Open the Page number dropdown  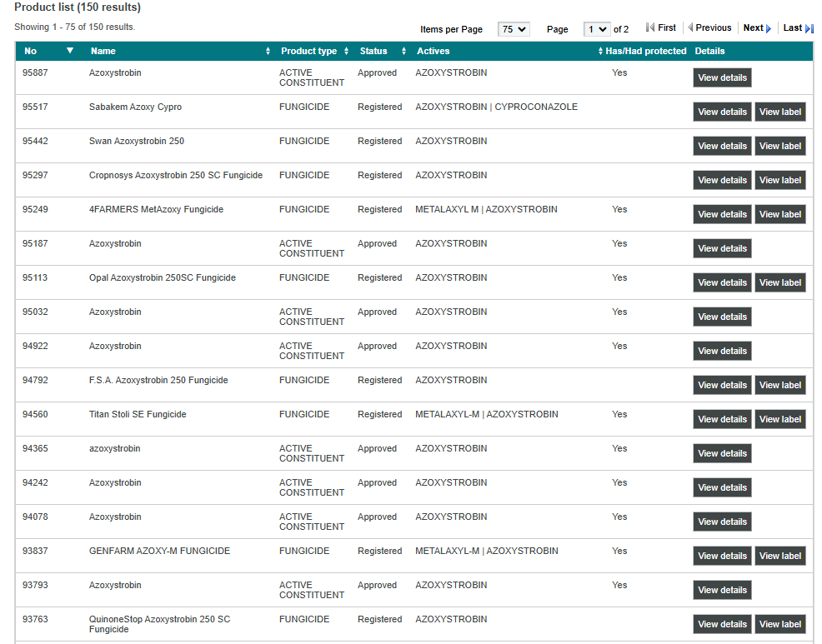(597, 29)
